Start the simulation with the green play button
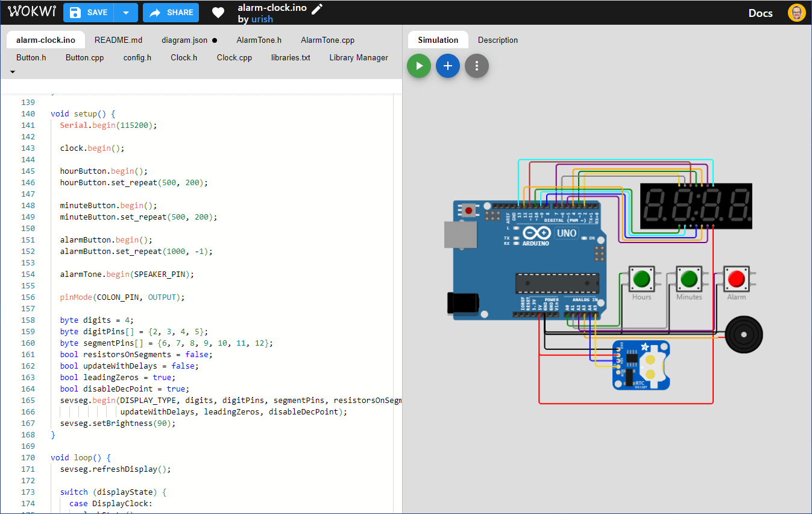812x514 pixels. point(419,66)
